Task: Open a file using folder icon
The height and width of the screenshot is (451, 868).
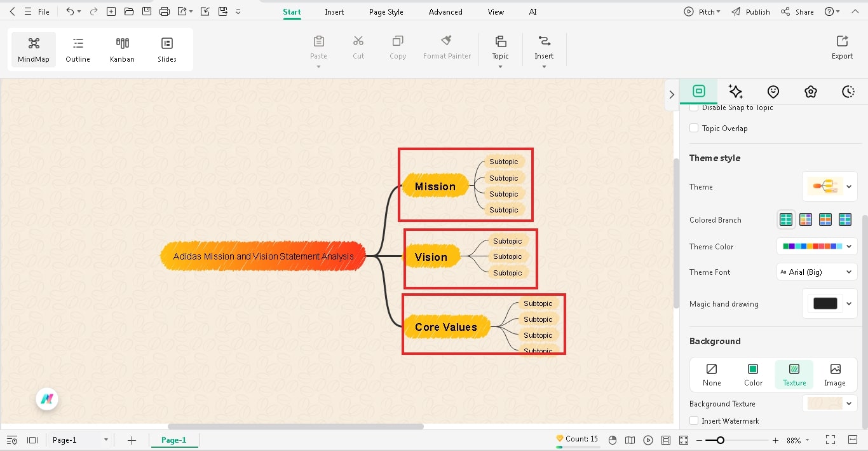Action: [x=129, y=11]
